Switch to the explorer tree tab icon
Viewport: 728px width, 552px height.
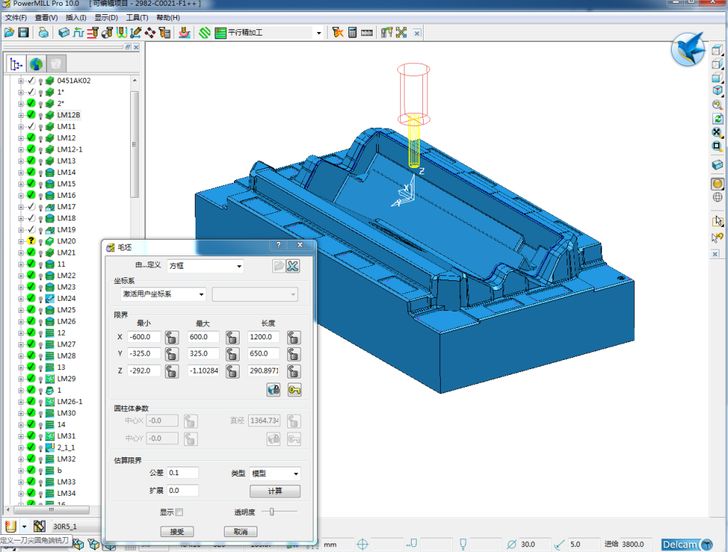click(17, 64)
